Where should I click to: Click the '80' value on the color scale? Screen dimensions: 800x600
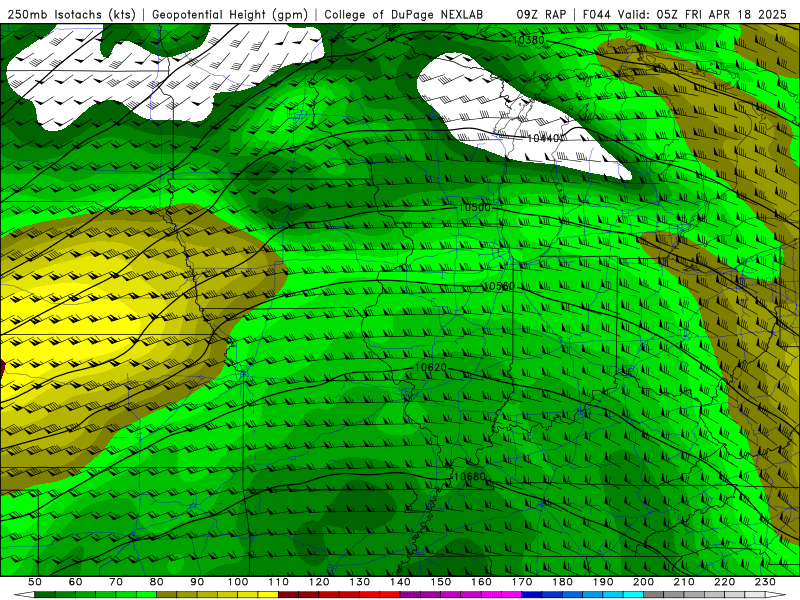coord(157,582)
